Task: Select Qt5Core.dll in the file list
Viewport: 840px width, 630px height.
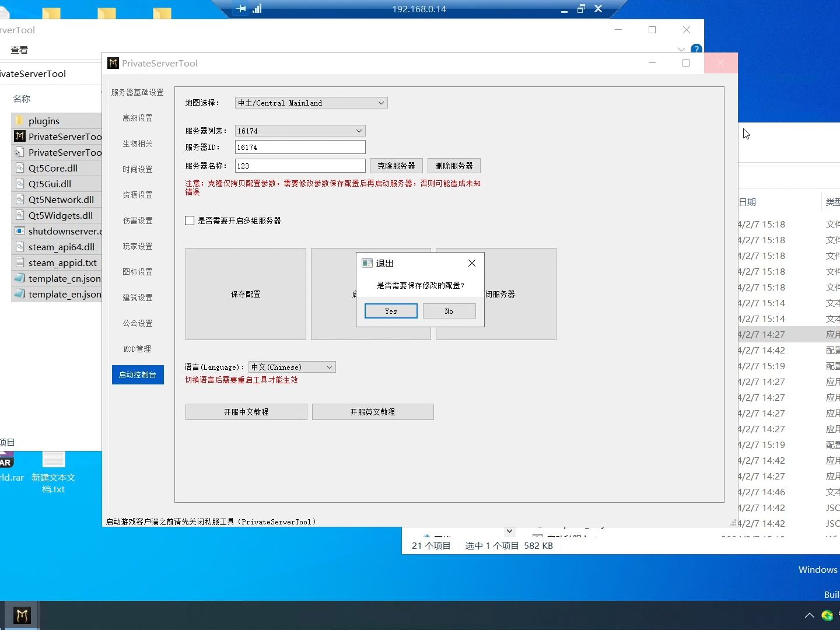Action: click(53, 168)
